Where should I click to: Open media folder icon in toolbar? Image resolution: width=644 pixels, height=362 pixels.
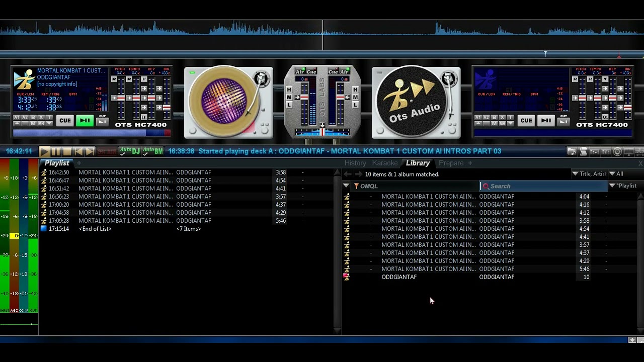(x=572, y=151)
